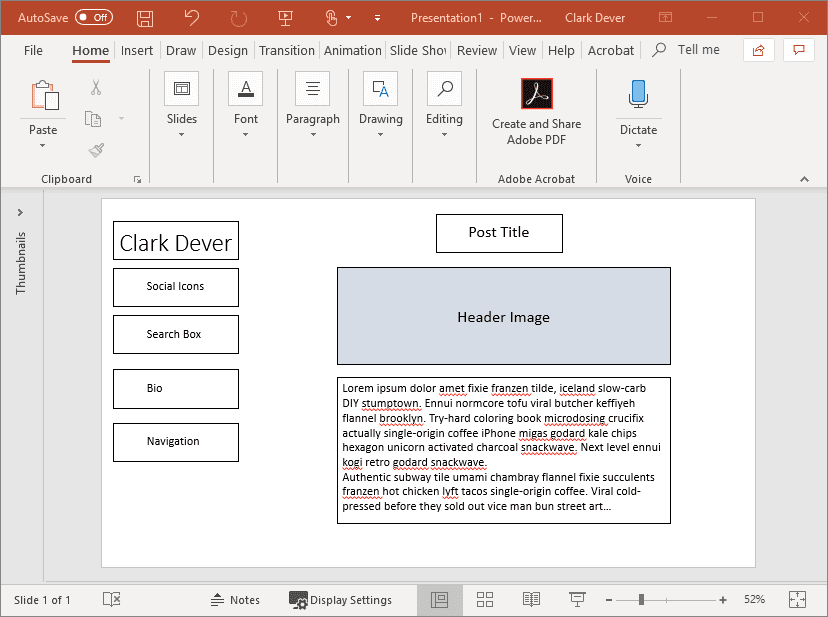This screenshot has height=617, width=828.
Task: Open the Customize Quick Access Toolbar chevron
Action: pos(377,17)
